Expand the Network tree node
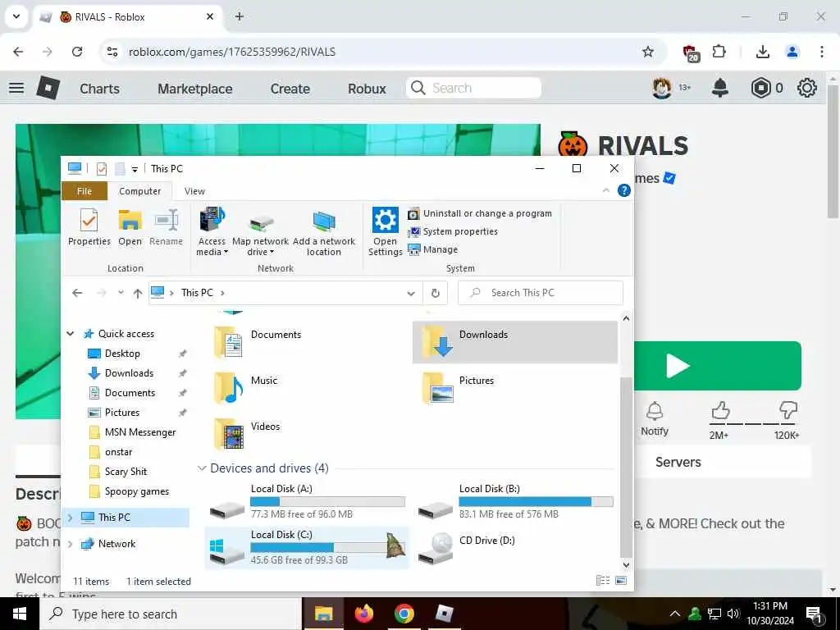 pyautogui.click(x=70, y=544)
